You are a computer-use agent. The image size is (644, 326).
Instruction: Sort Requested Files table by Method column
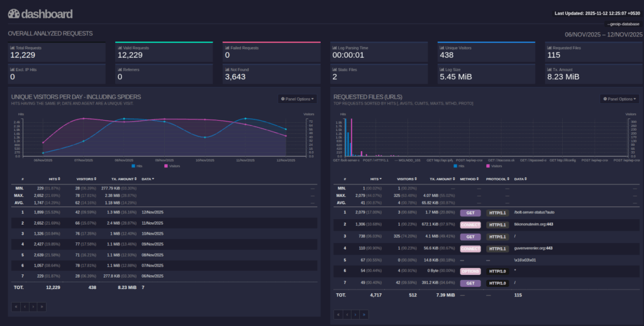469,179
